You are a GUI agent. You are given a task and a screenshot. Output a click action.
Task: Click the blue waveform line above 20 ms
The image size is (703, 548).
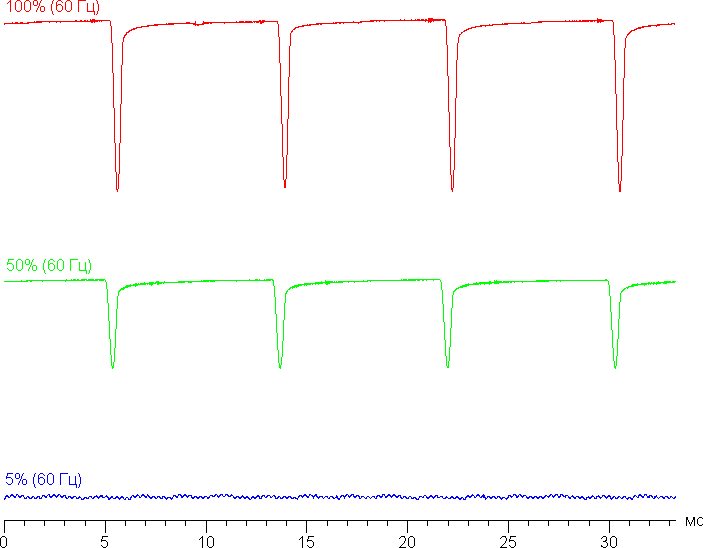pyautogui.click(x=407, y=496)
